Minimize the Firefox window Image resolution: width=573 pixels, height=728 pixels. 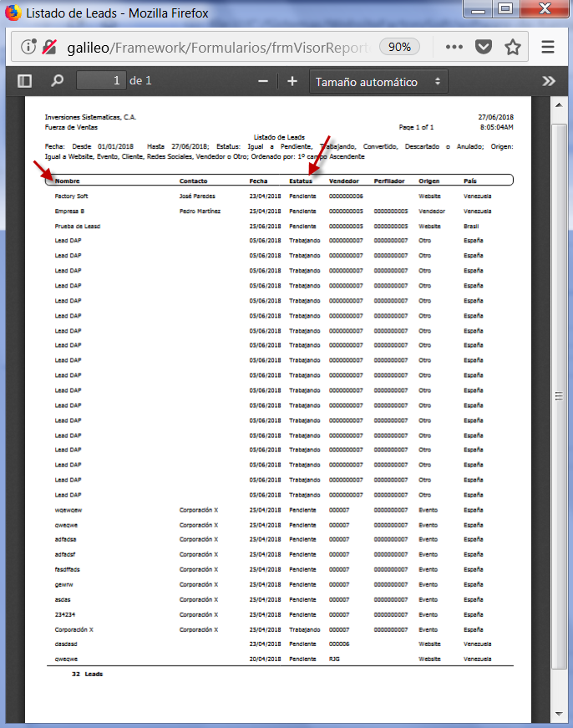click(478, 9)
